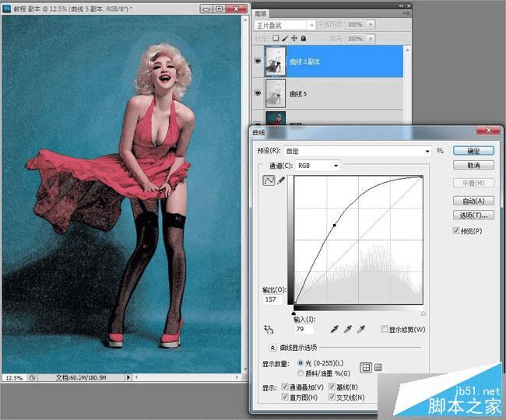The width and height of the screenshot is (506, 420).
Task: Switch to the 图层 Layers tab
Action: [261, 13]
